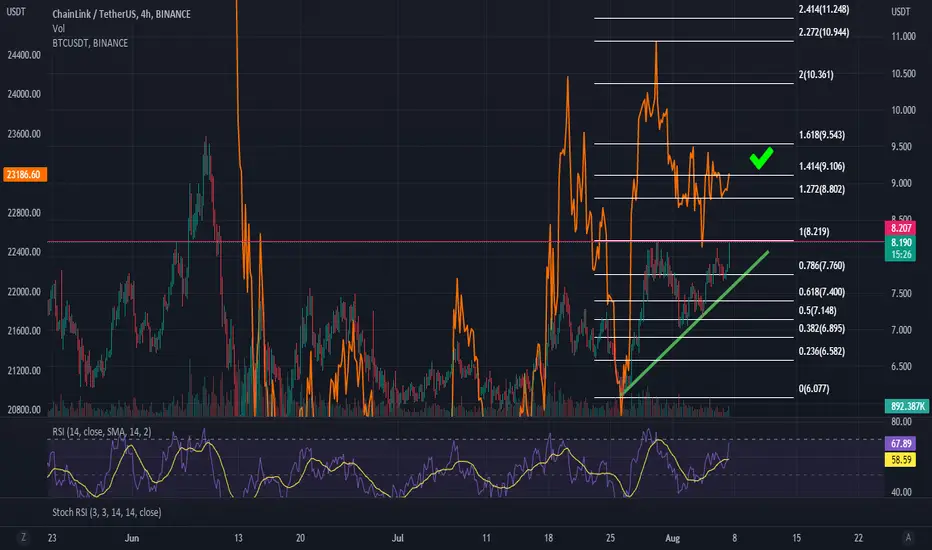Select the Fibonacci level 2.414(11.248)
Screen dimensions: 932x550
(x=824, y=9)
